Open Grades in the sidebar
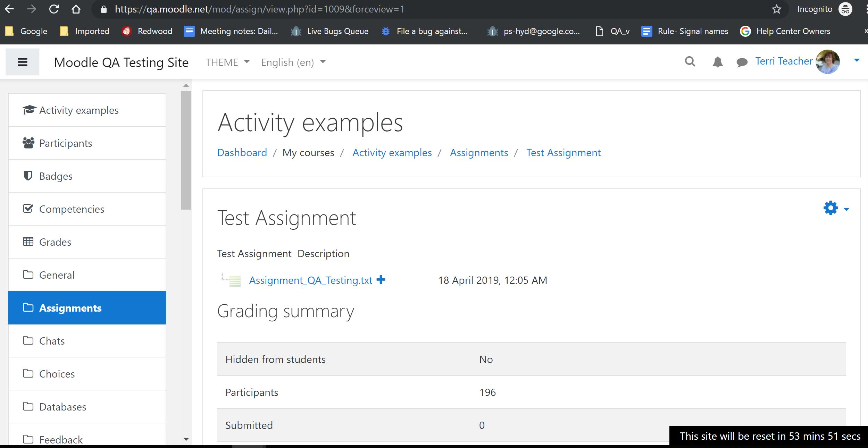This screenshot has width=868, height=448. [x=87, y=242]
